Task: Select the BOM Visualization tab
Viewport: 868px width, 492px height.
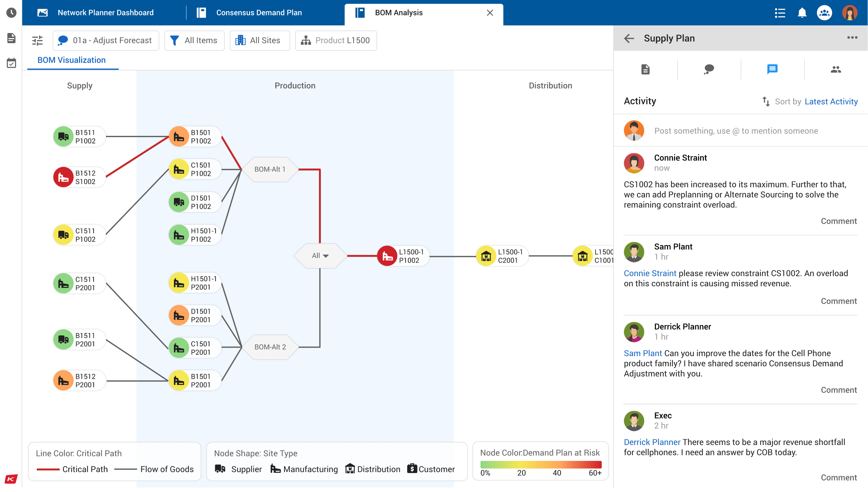Action: (71, 60)
